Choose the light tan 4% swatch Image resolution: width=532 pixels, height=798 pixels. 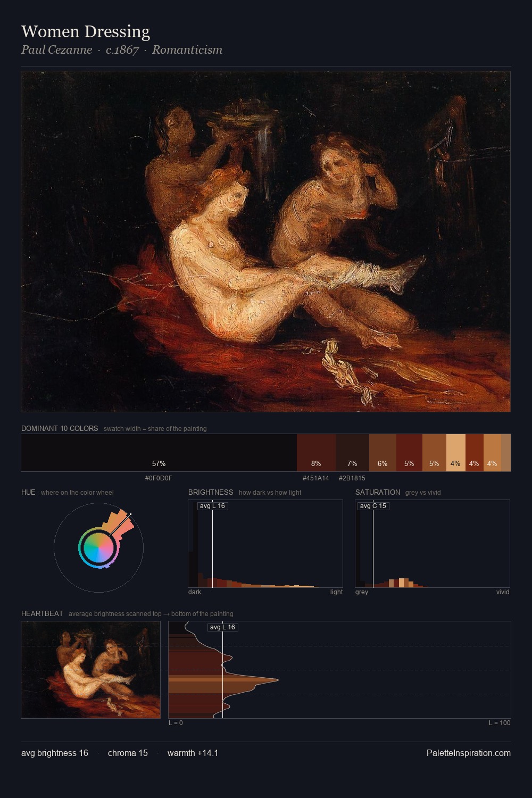455,453
